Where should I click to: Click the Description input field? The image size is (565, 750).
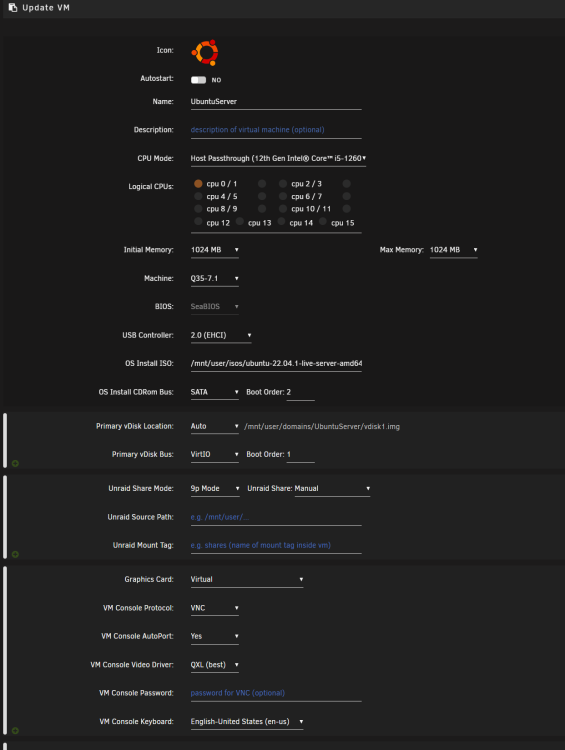276,130
